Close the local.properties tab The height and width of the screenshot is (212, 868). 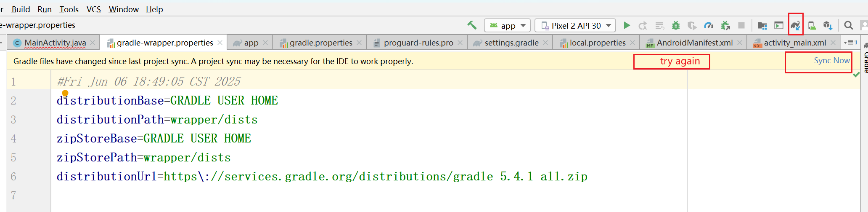(632, 43)
